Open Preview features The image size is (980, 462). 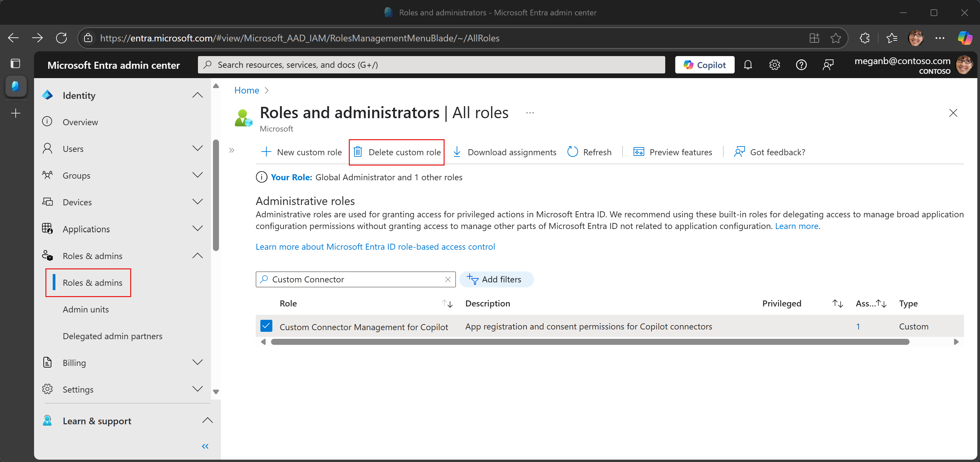point(672,152)
